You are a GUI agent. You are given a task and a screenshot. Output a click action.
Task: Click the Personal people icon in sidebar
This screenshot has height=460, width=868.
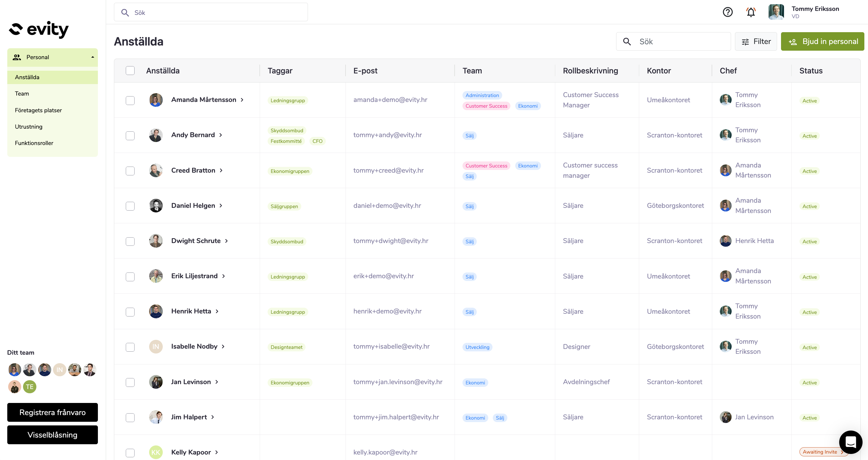click(x=17, y=57)
